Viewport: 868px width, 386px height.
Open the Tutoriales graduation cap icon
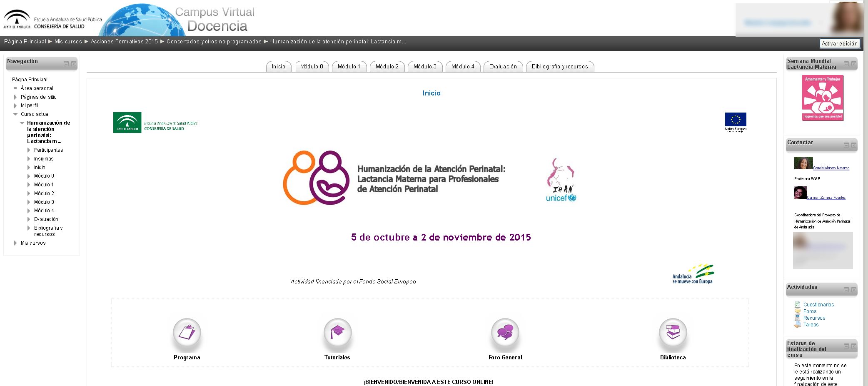(337, 333)
